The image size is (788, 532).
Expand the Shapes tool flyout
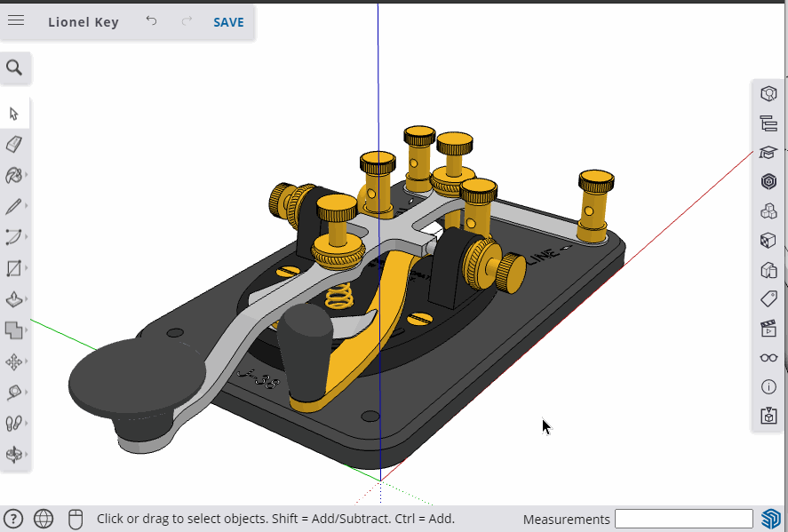(x=27, y=266)
